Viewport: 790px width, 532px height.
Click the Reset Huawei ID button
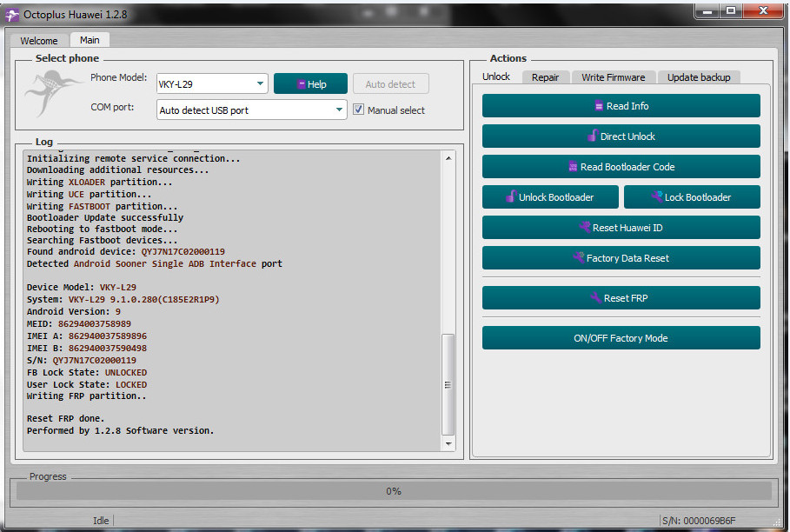coord(621,228)
